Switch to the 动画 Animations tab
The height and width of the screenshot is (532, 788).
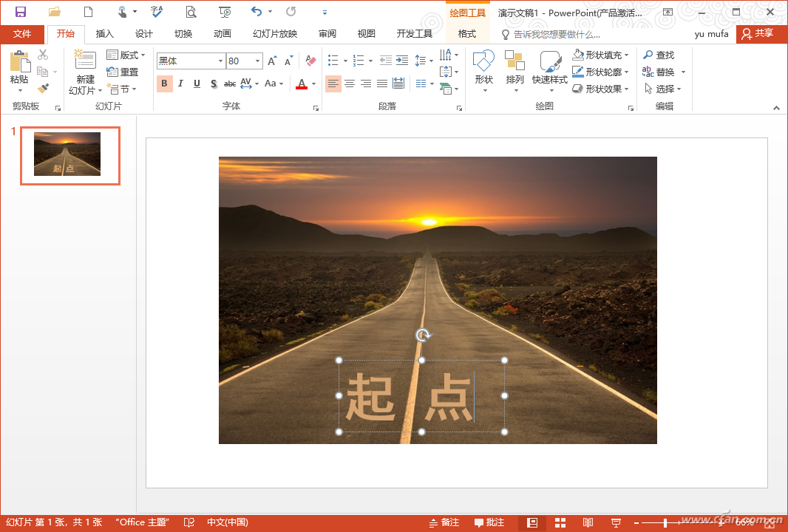point(222,34)
